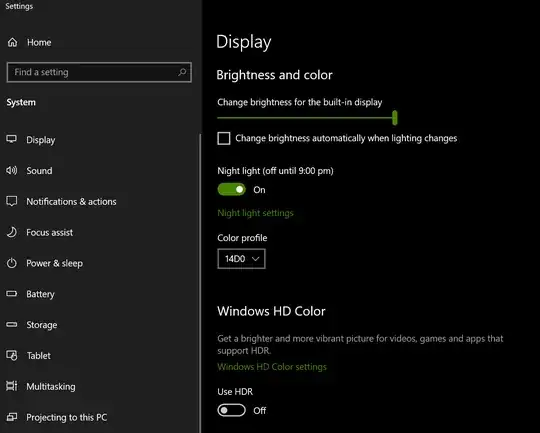
Task: Click the Color profile label
Action: [x=242, y=238]
